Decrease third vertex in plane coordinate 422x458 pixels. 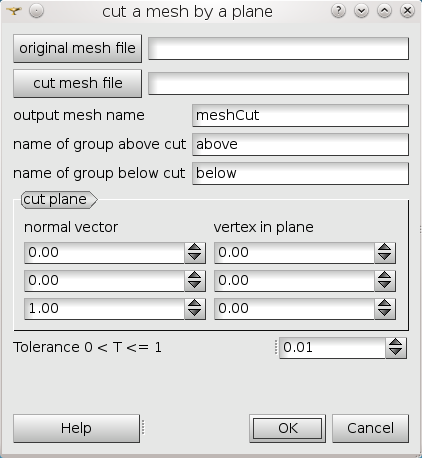[385, 314]
